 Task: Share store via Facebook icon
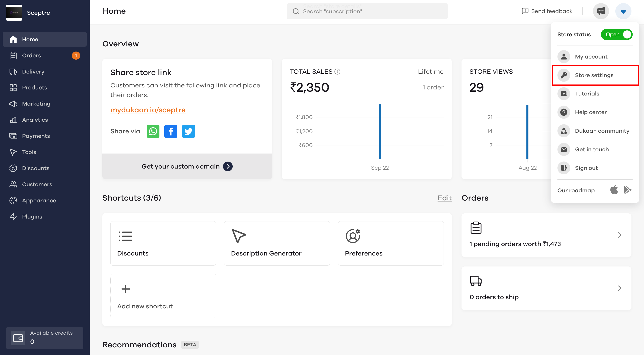click(171, 131)
